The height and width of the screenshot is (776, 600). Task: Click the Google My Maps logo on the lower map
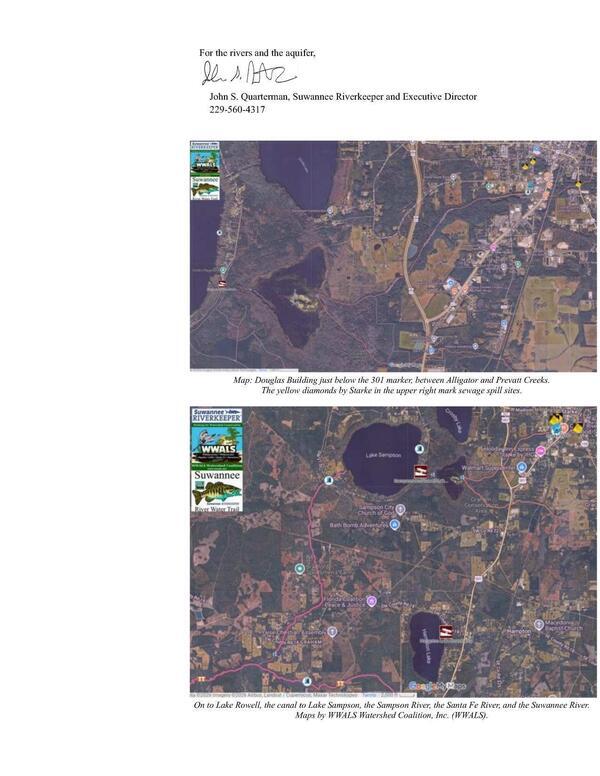[x=437, y=686]
